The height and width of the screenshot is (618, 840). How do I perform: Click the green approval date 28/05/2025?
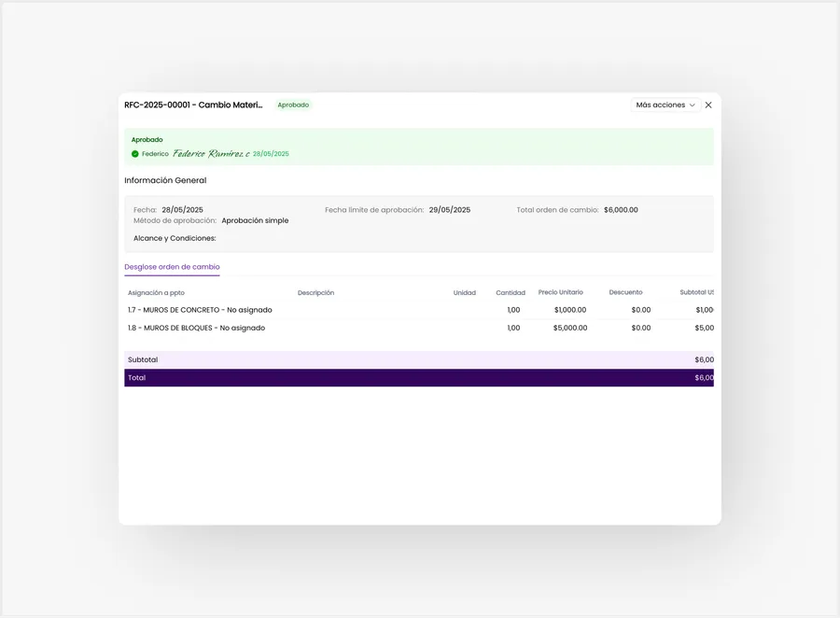(271, 154)
